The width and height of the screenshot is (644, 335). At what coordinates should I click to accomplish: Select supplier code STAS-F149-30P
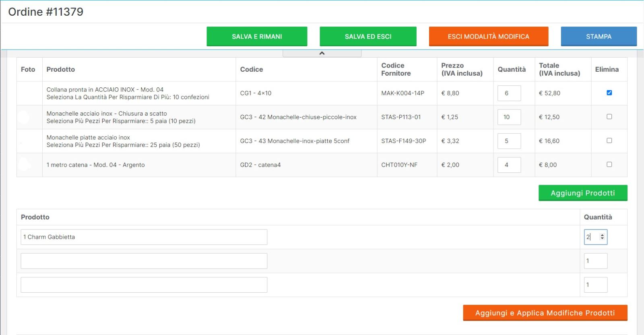pyautogui.click(x=404, y=141)
